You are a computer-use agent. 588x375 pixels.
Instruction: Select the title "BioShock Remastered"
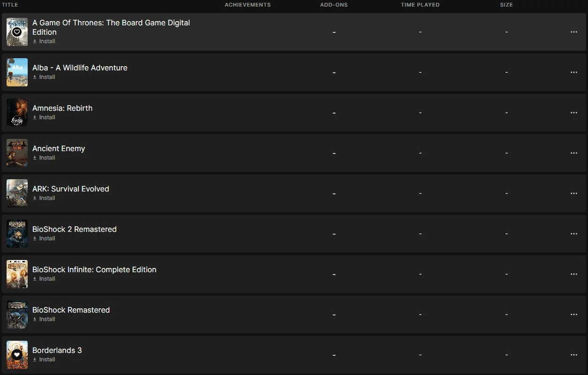[71, 310]
